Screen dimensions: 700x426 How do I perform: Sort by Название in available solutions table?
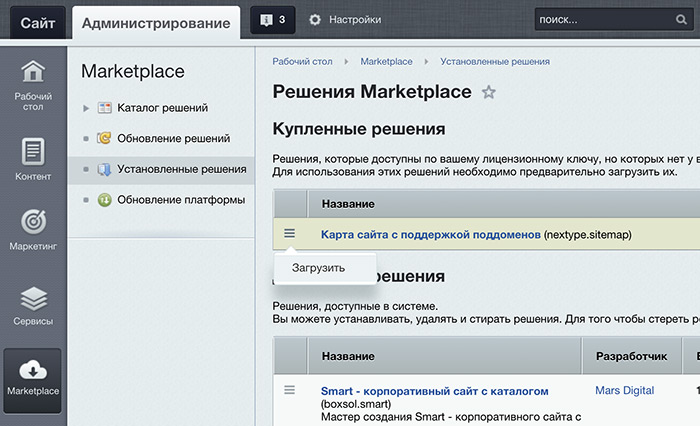click(x=348, y=356)
